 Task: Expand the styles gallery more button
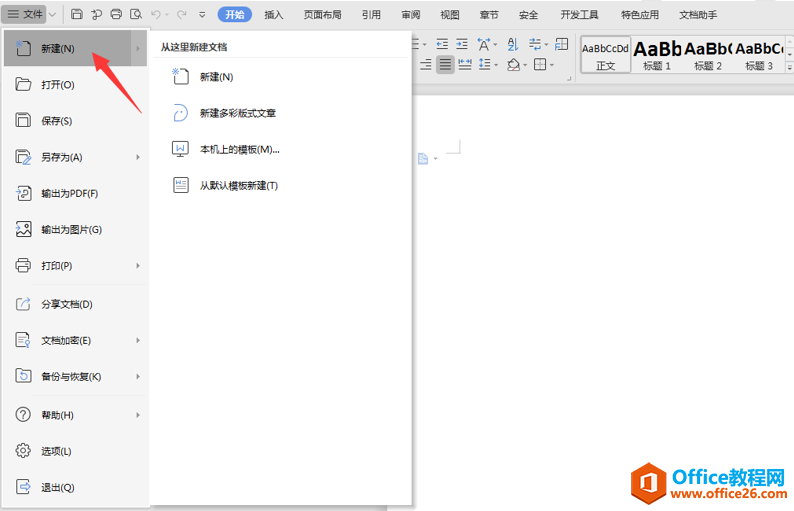click(789, 67)
